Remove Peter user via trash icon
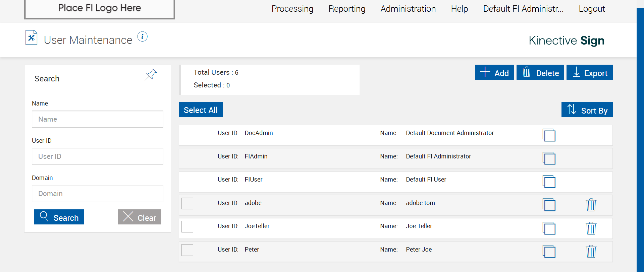This screenshot has width=644, height=272. pyautogui.click(x=591, y=251)
